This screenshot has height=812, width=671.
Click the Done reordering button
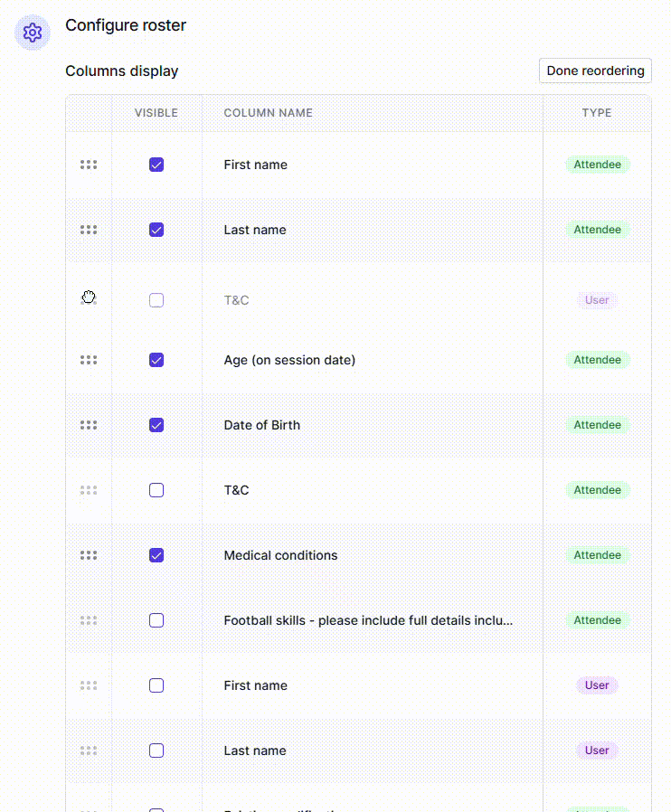[x=595, y=71]
